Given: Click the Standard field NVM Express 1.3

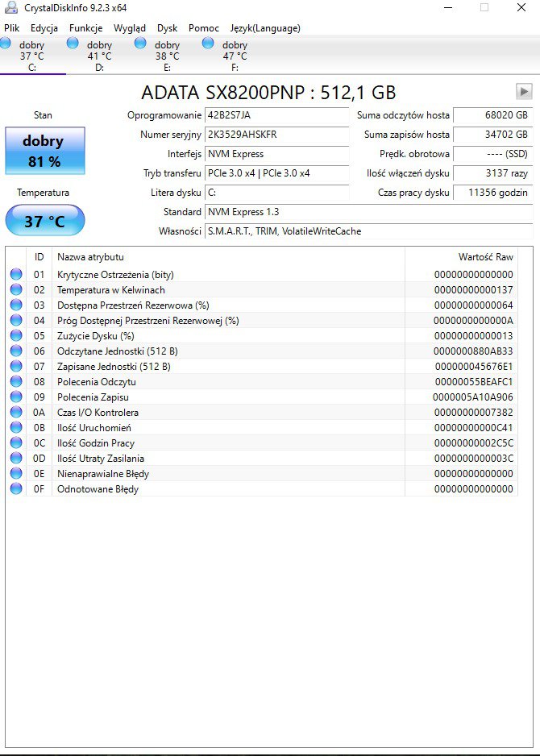Looking at the screenshot, I should tap(369, 212).
